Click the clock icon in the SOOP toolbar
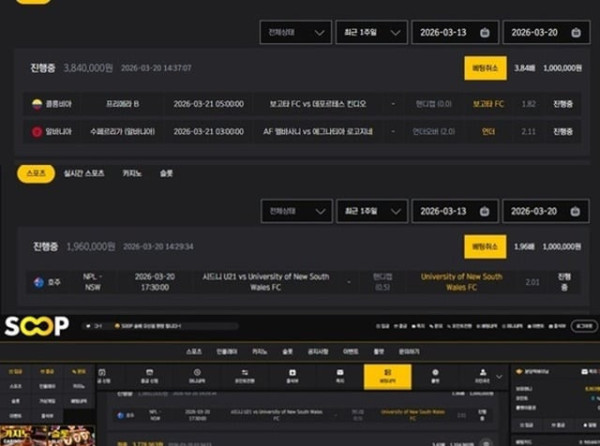The image size is (600, 446). click(197, 373)
